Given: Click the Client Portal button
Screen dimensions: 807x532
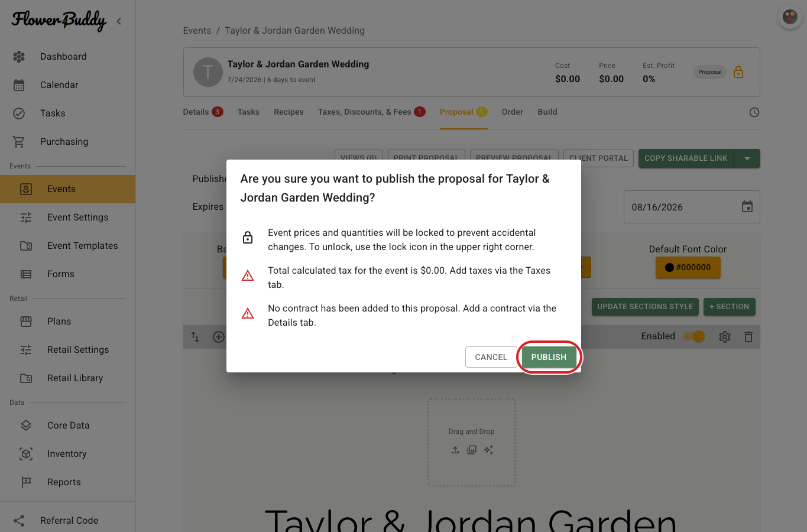Looking at the screenshot, I should 598,158.
